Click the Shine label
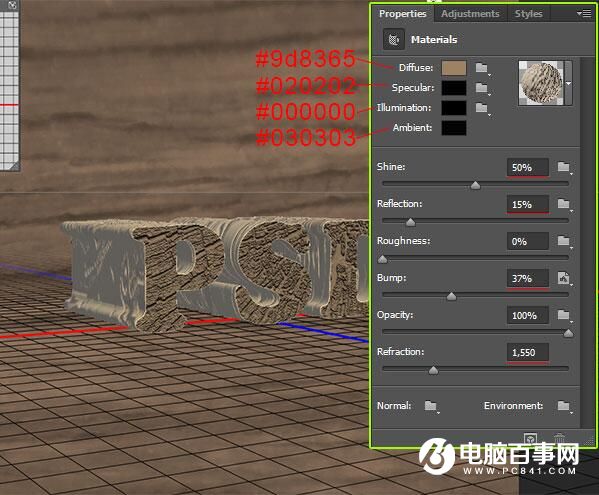599x495 pixels. click(x=391, y=167)
